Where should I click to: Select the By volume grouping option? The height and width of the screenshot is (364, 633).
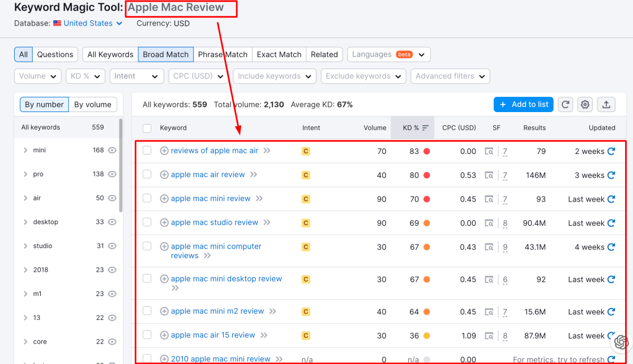(93, 105)
